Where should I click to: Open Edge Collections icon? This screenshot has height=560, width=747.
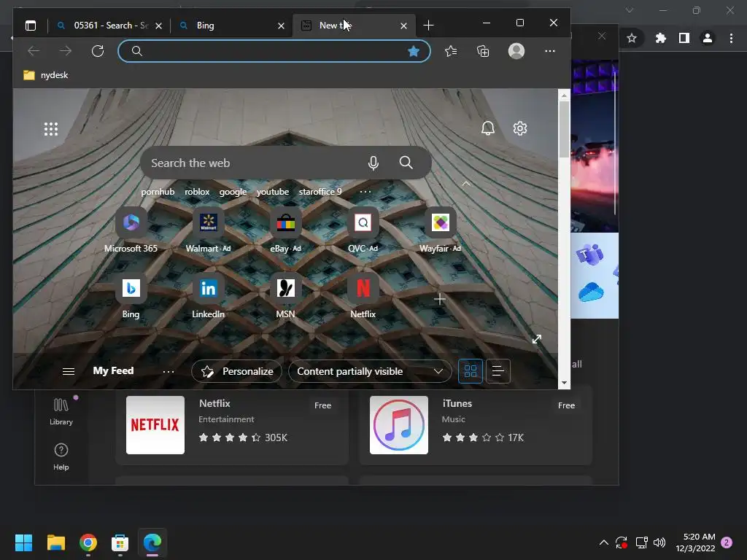point(483,51)
